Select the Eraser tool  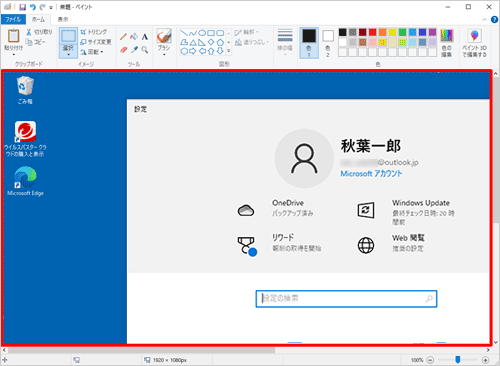pos(123,50)
